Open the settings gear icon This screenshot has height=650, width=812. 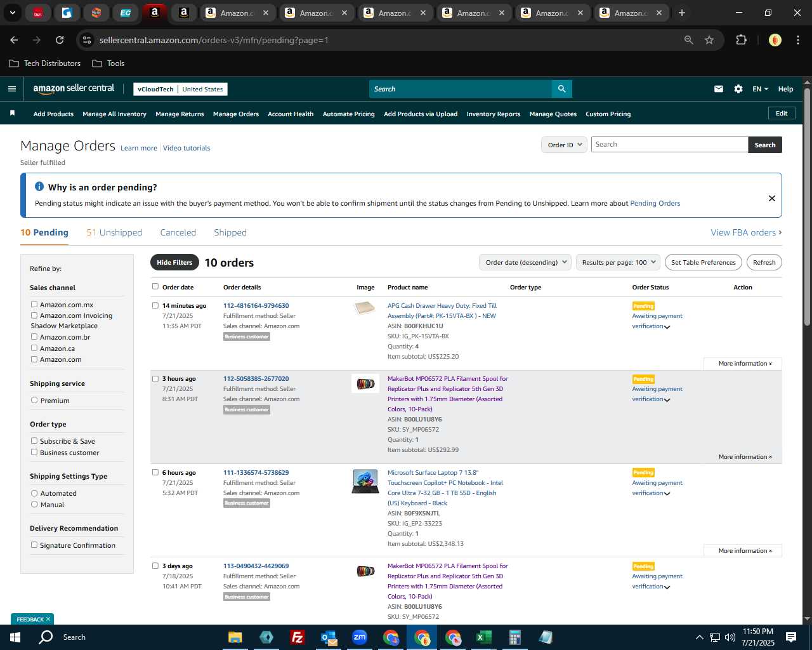click(x=738, y=89)
